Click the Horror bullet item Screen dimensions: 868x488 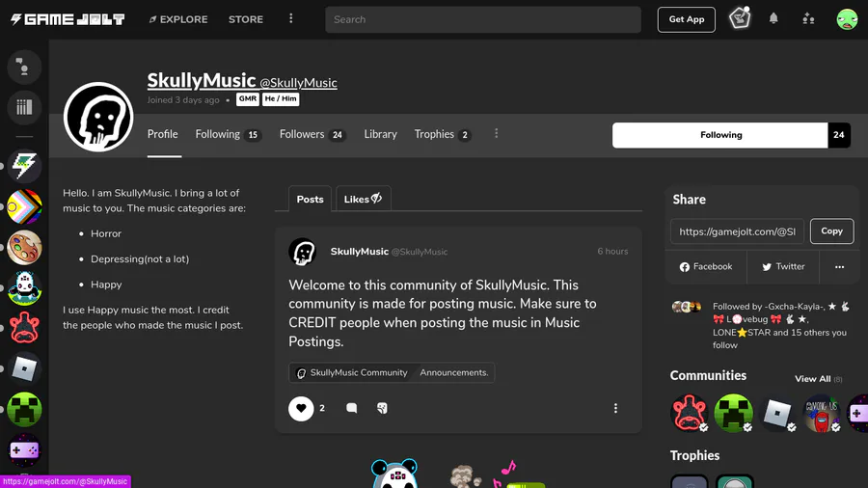pos(106,234)
